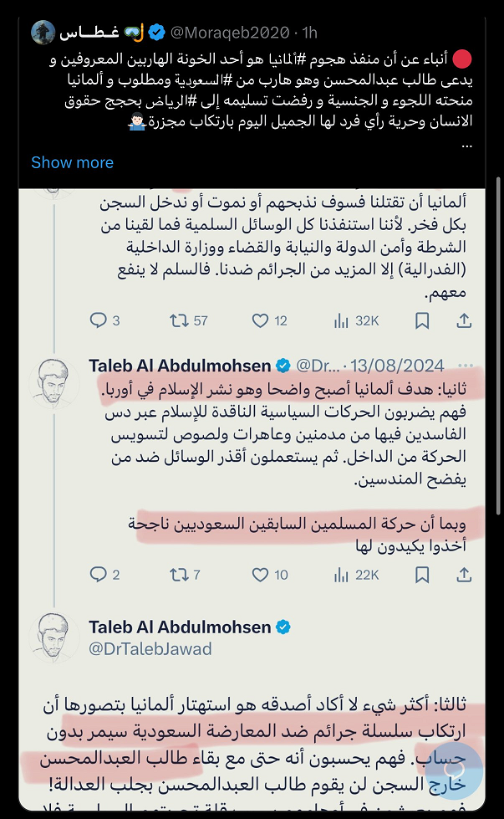The image size is (504, 819).
Task: Repost the tweet with 57 reposts
Action: point(179,320)
